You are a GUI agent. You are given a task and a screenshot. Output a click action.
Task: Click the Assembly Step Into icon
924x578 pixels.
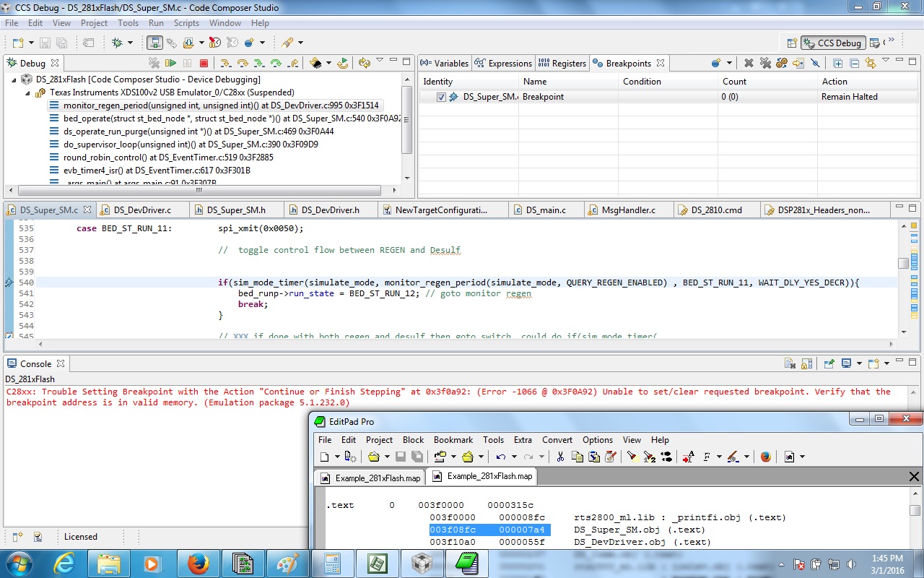(258, 64)
